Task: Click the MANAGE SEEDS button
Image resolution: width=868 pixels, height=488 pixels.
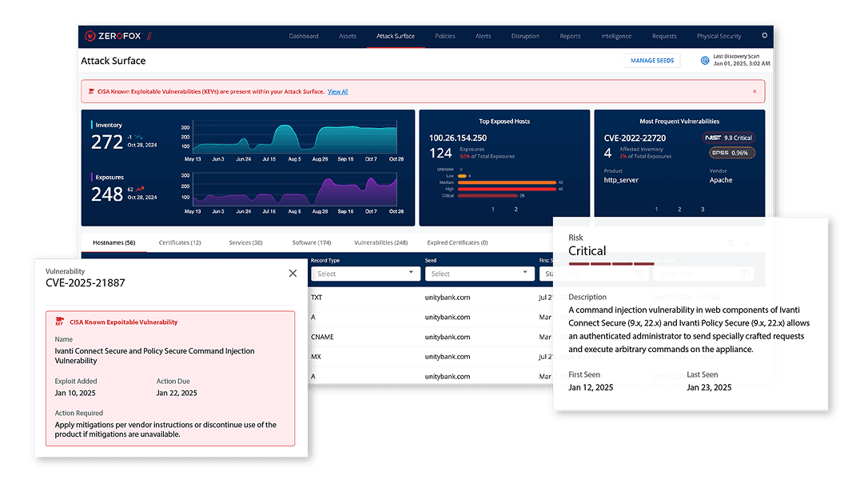Action: point(652,60)
